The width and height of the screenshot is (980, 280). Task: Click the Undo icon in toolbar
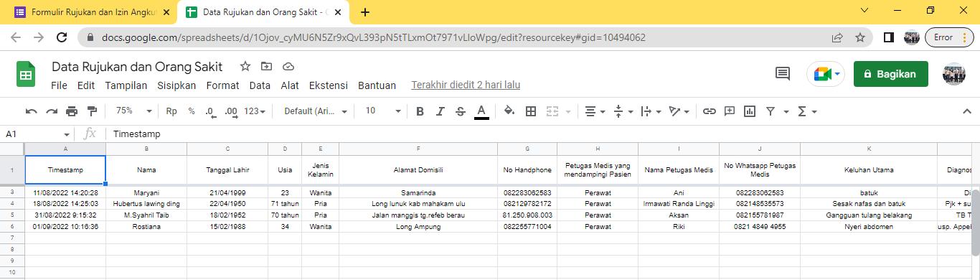coord(31,111)
